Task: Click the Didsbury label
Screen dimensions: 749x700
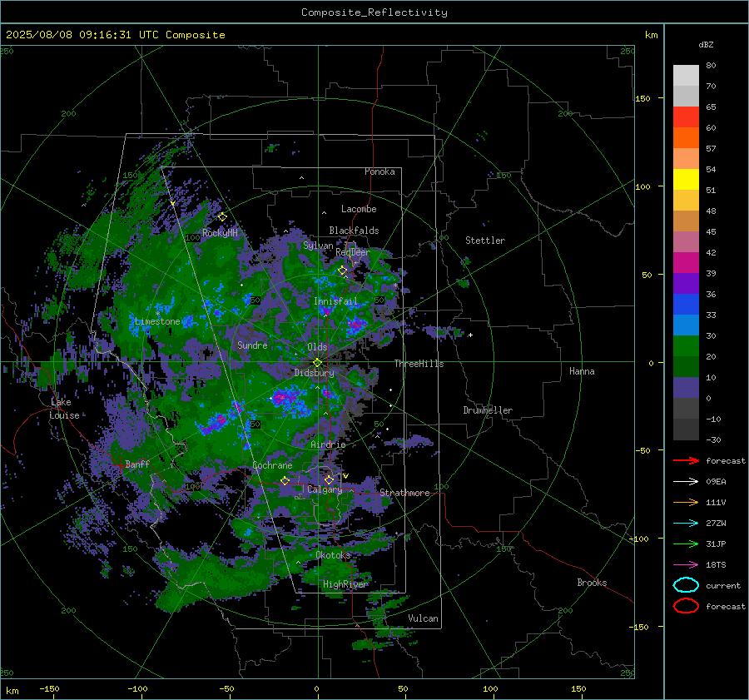Action: click(315, 373)
